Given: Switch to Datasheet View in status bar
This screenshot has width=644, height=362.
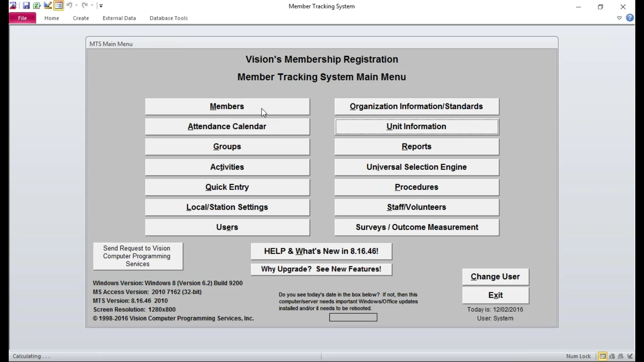Looking at the screenshot, I should (x=612, y=356).
